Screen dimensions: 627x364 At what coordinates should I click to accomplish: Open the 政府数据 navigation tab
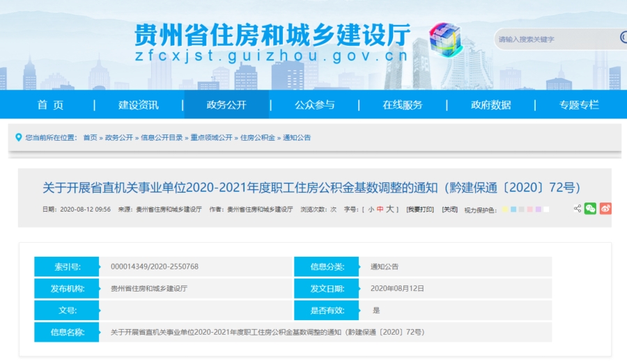491,104
